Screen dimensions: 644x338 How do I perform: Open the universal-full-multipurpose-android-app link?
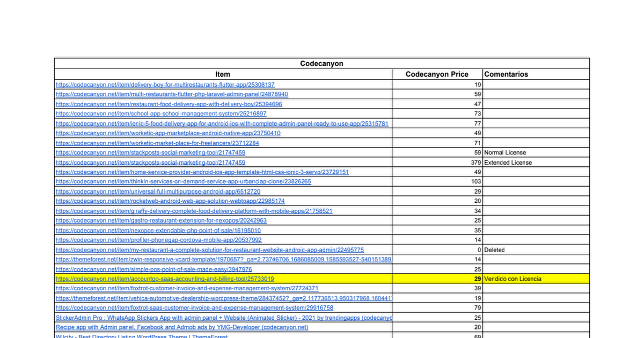click(158, 191)
